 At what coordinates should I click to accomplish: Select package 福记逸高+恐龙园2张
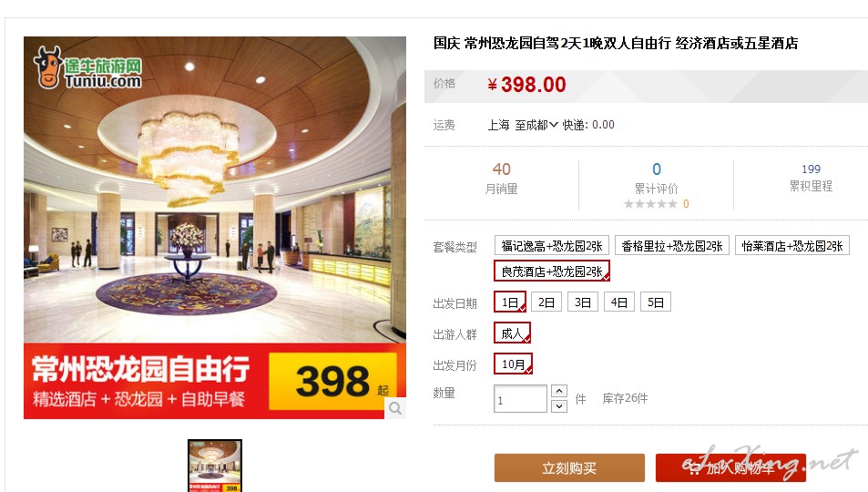point(552,245)
